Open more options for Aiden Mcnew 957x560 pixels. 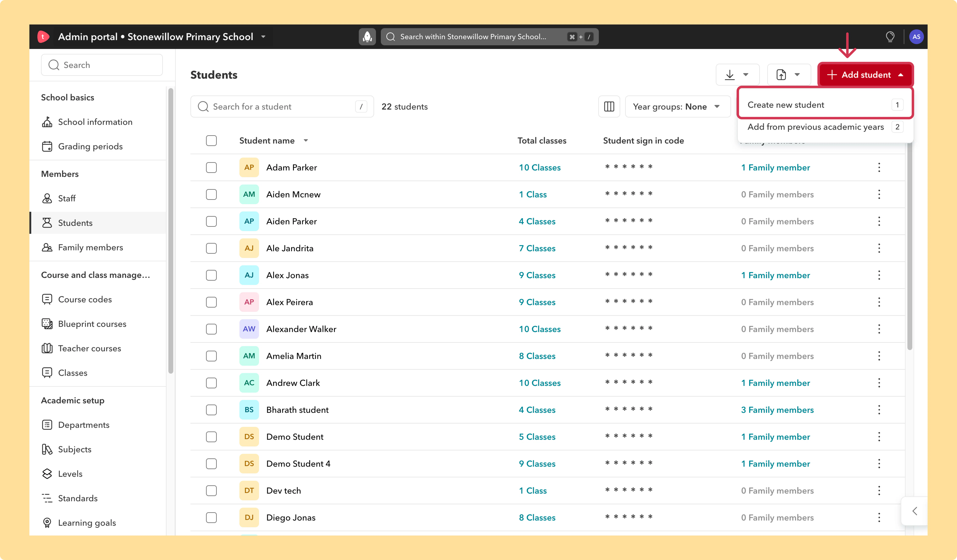point(879,194)
